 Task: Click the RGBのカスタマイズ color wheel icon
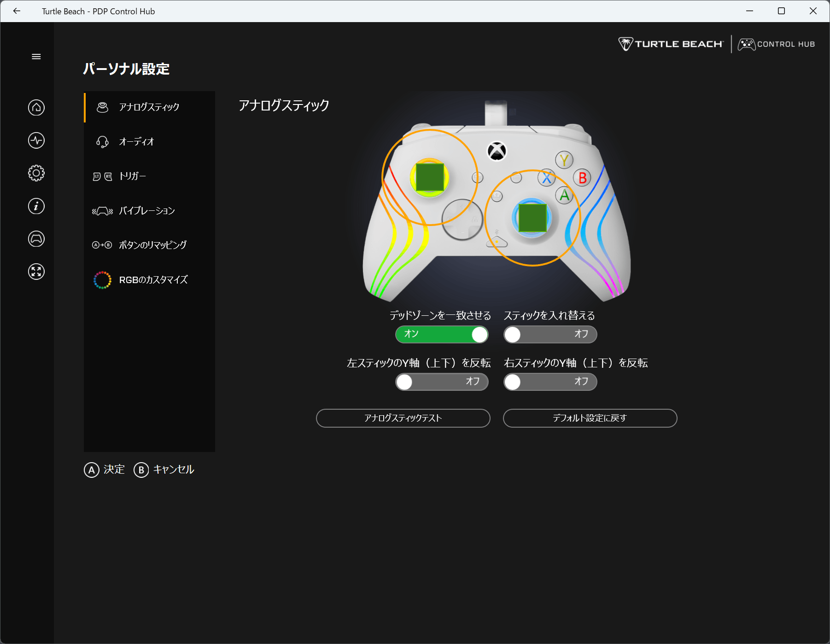[102, 280]
